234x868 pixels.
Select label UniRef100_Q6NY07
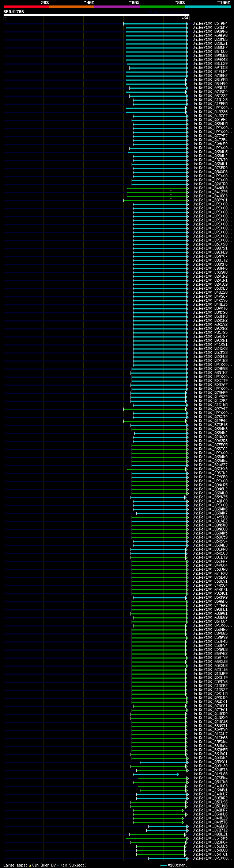210,256
